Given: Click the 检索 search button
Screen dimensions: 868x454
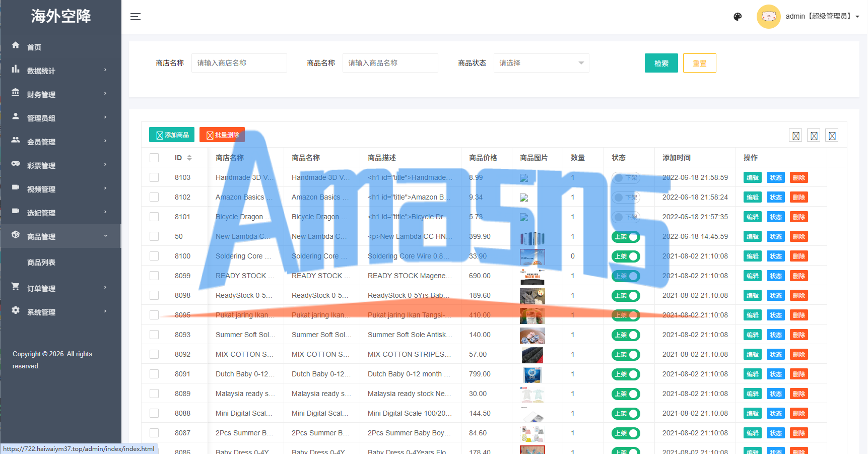Looking at the screenshot, I should 661,63.
